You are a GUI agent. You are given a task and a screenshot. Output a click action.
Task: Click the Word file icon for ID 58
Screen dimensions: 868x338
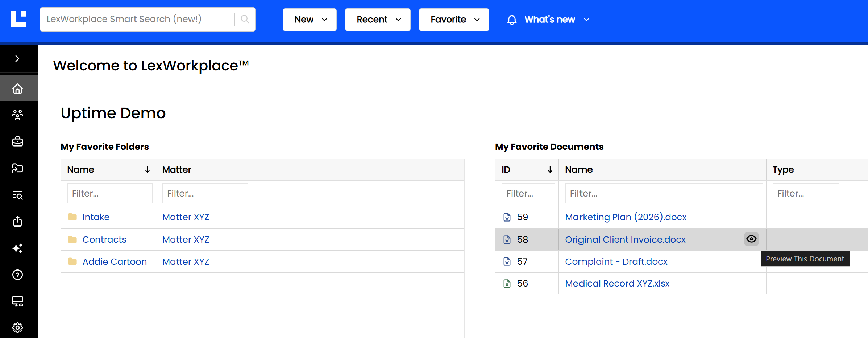point(507,240)
